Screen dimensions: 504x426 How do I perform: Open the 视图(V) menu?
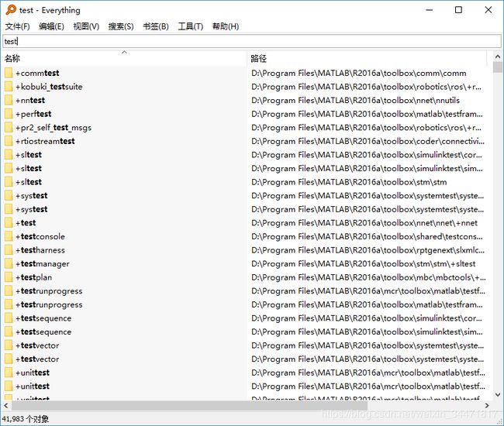86,26
